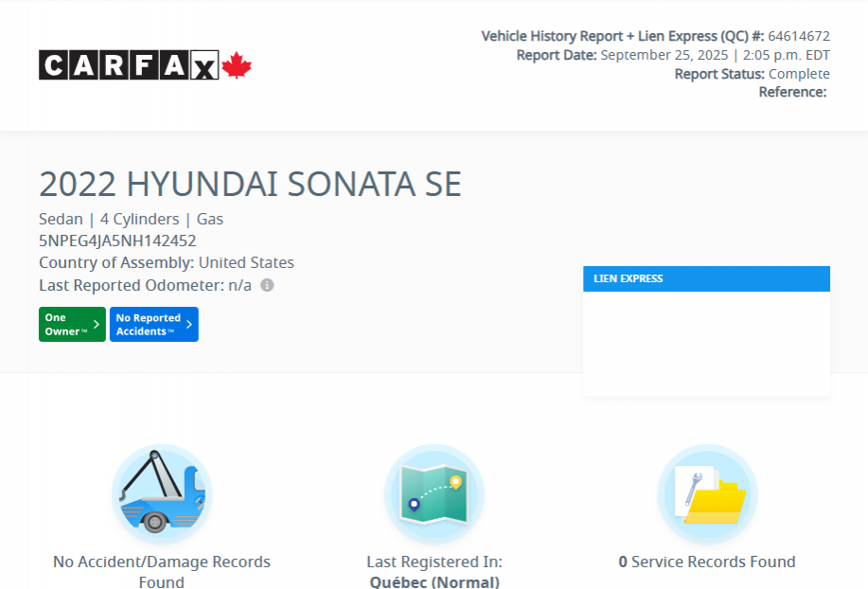Select the Lien Express header

point(706,278)
